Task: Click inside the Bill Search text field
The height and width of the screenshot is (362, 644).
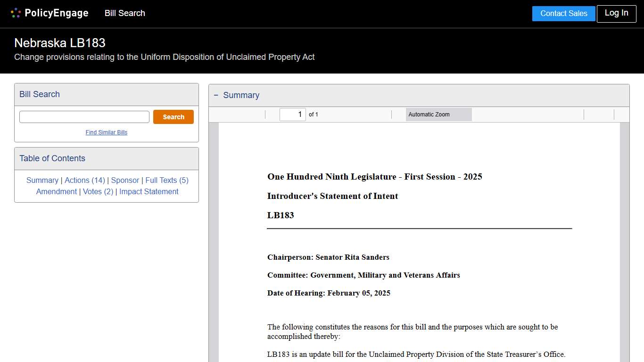Action: [x=84, y=116]
